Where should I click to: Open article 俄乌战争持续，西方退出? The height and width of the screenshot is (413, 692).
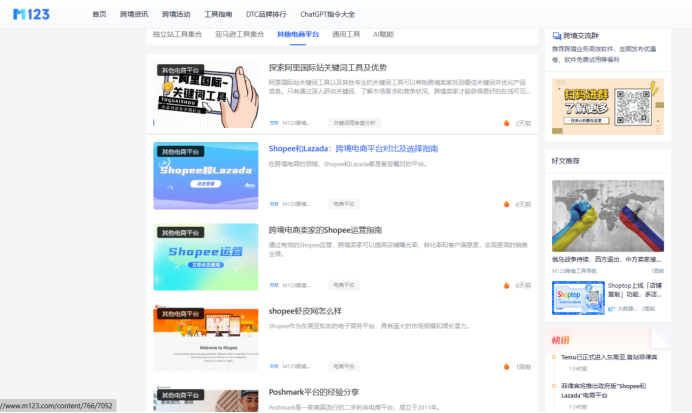pos(606,259)
